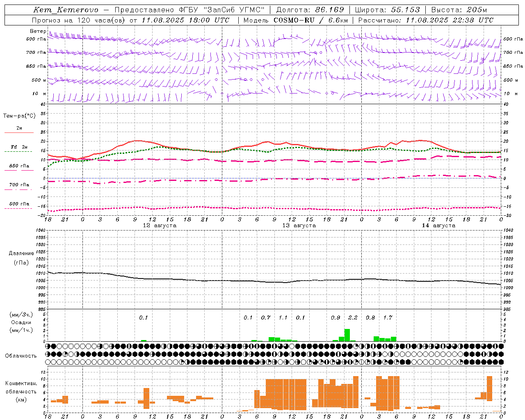Click the '14 августа' date label
Viewport: 525px width, 420px height.
point(438,226)
